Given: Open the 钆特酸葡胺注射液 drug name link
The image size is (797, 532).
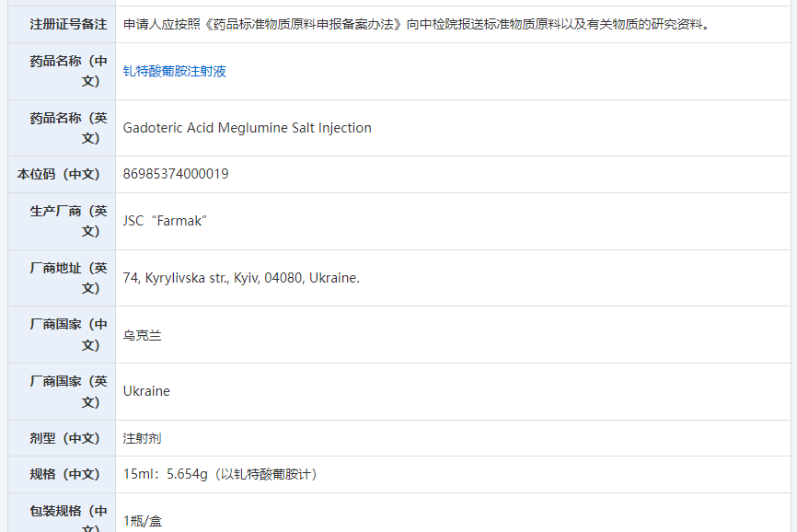Looking at the screenshot, I should click(x=174, y=71).
